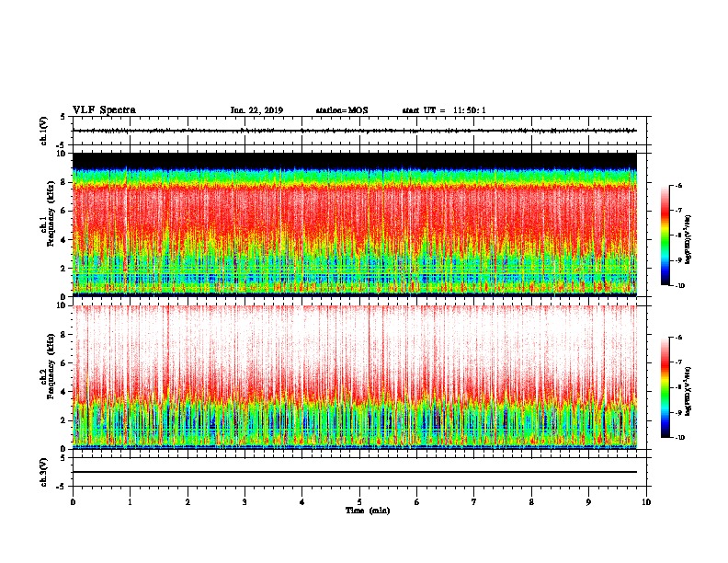Click the "-10" label on ch.1 color bar
The width and height of the screenshot is (728, 563).
(x=680, y=286)
